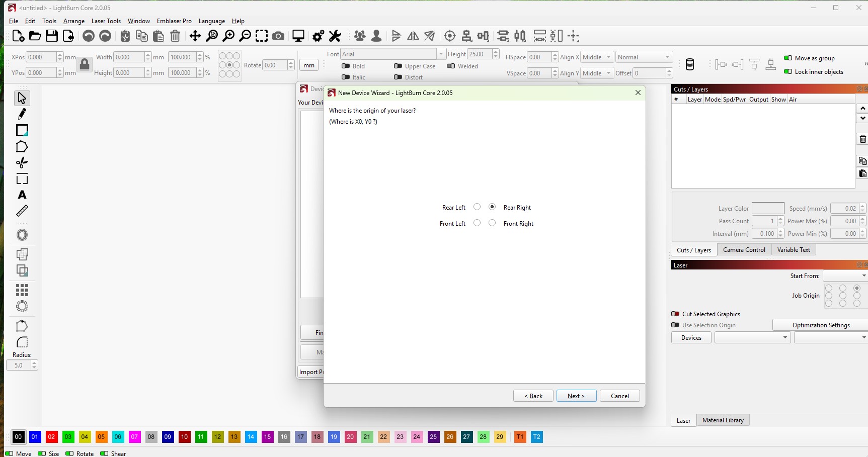The height and width of the screenshot is (457, 868).
Task: Open the Align X Middle dropdown
Action: [597, 57]
